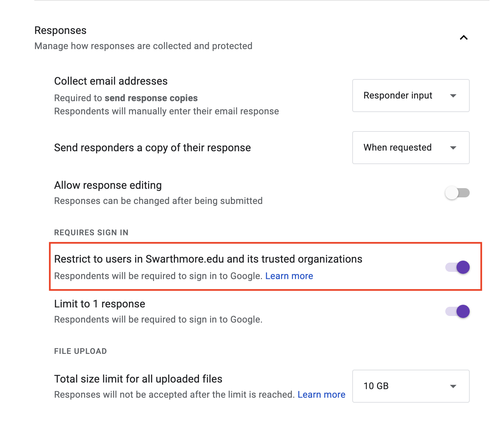504x429 pixels.
Task: Open the 10 GB size limit dropdown
Action: coord(411,386)
